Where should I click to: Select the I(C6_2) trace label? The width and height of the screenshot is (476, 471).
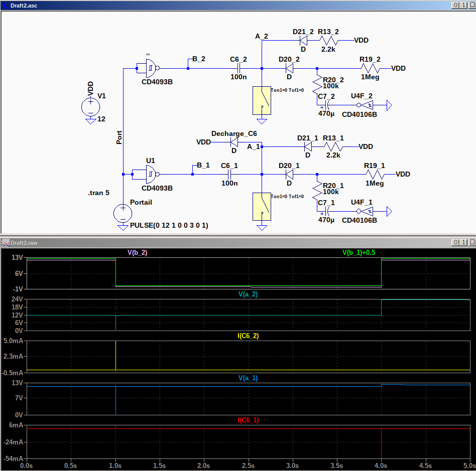pos(248,336)
